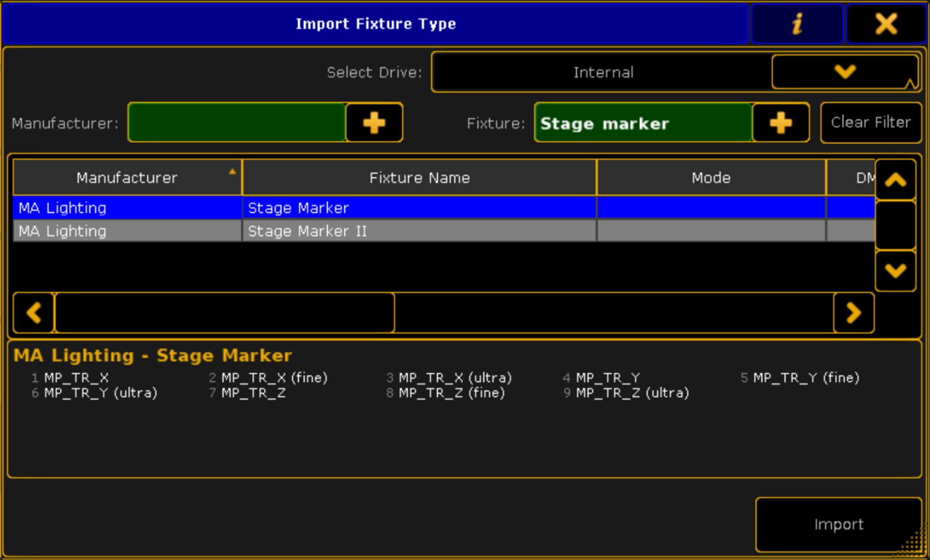
Task: Sort by Manufacturer column header
Action: pyautogui.click(x=127, y=178)
